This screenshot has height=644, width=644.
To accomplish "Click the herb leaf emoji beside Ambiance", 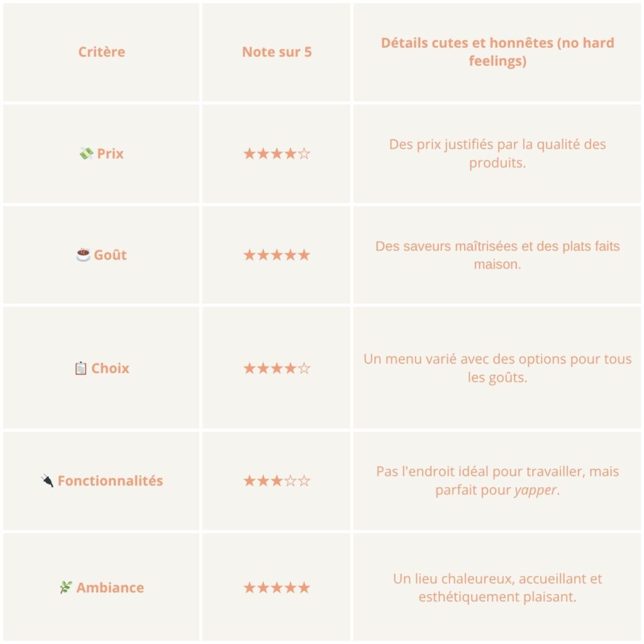I will tap(65, 587).
